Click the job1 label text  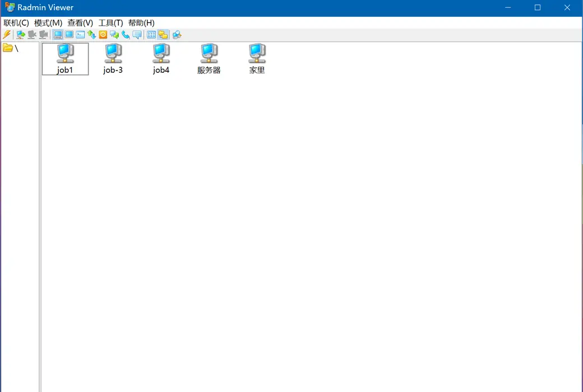click(x=65, y=70)
